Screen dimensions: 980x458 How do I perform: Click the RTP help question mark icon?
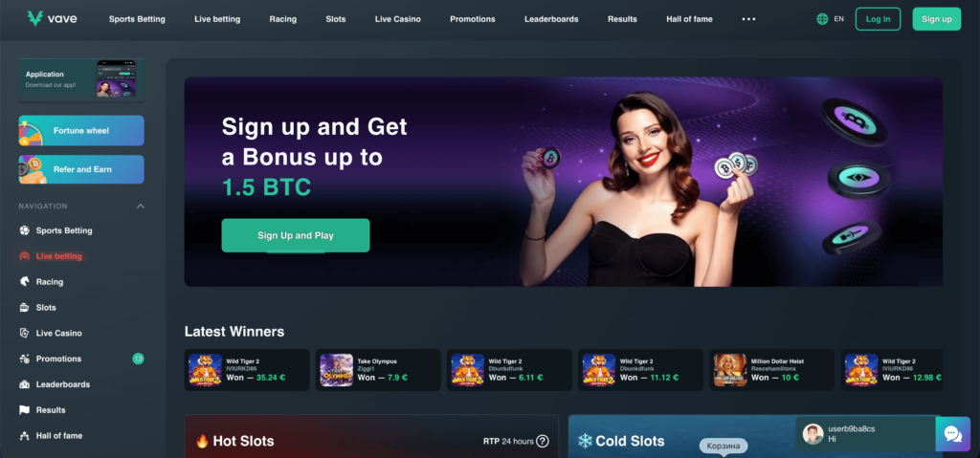[543, 441]
